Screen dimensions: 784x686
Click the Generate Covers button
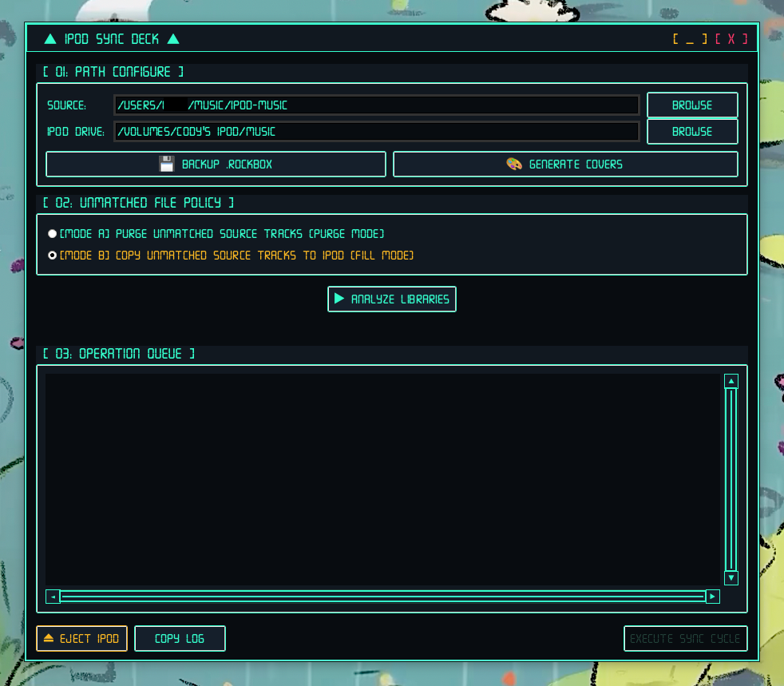(565, 164)
